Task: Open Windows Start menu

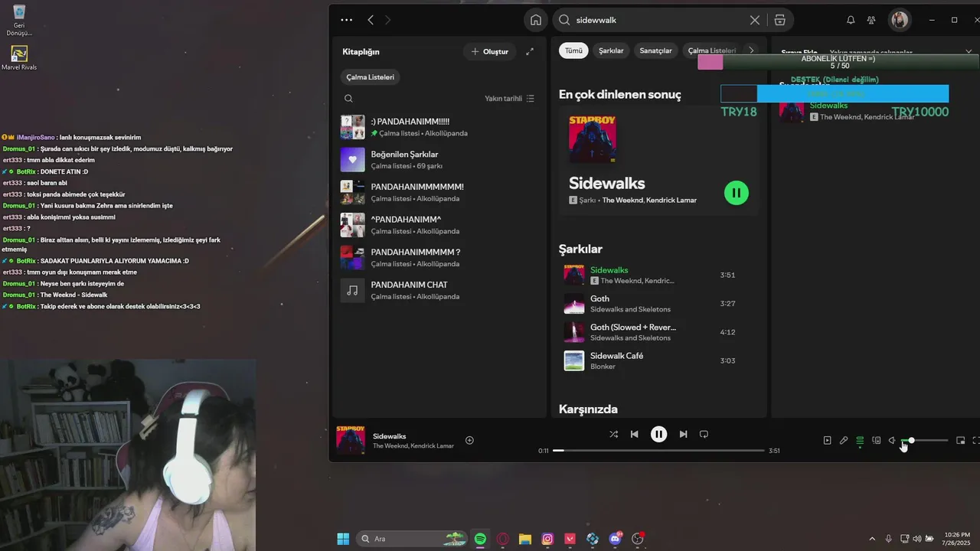Action: pos(343,539)
